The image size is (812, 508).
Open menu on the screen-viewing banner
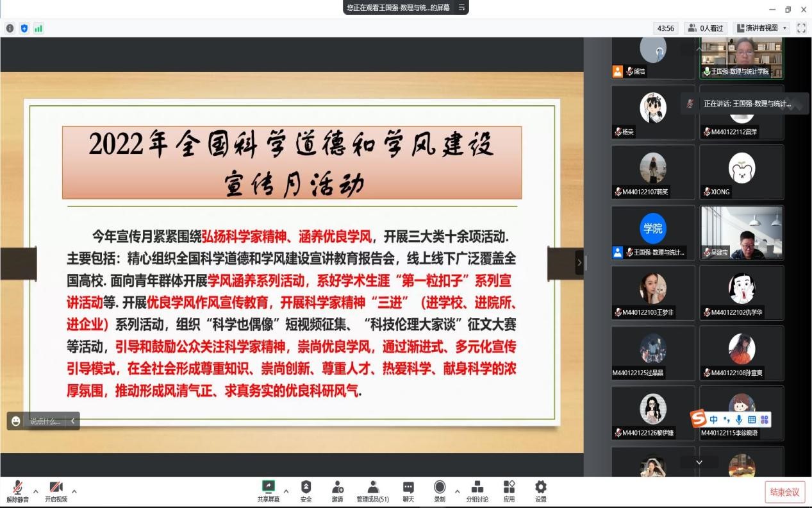pyautogui.click(x=461, y=8)
